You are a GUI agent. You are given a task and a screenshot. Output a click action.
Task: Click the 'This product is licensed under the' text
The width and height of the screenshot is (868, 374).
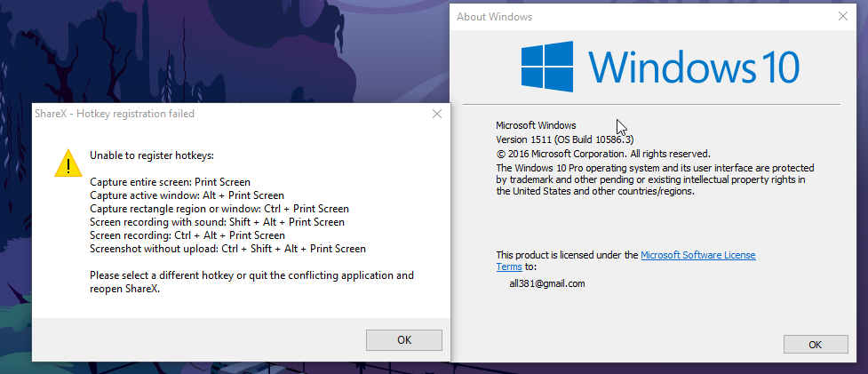(x=568, y=255)
